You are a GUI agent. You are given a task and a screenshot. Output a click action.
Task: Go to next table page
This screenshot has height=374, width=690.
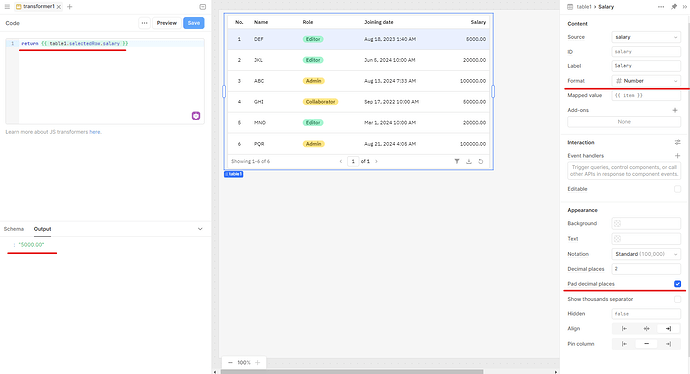click(376, 161)
